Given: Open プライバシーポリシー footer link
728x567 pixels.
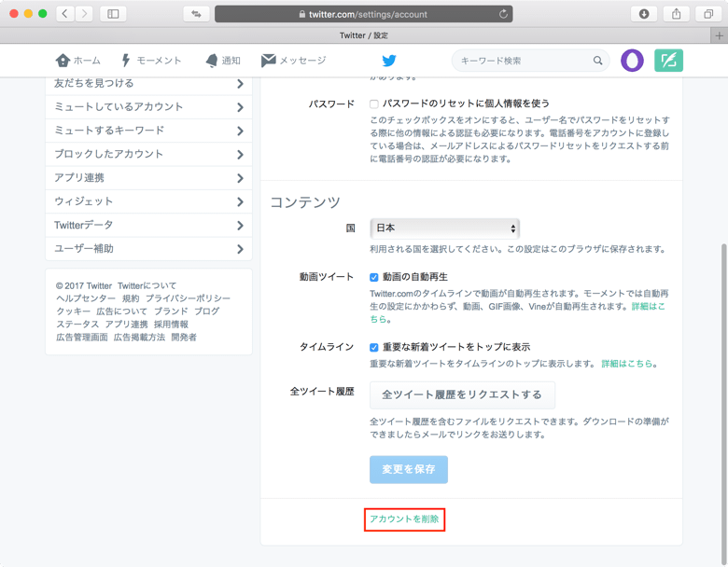Looking at the screenshot, I should (188, 298).
